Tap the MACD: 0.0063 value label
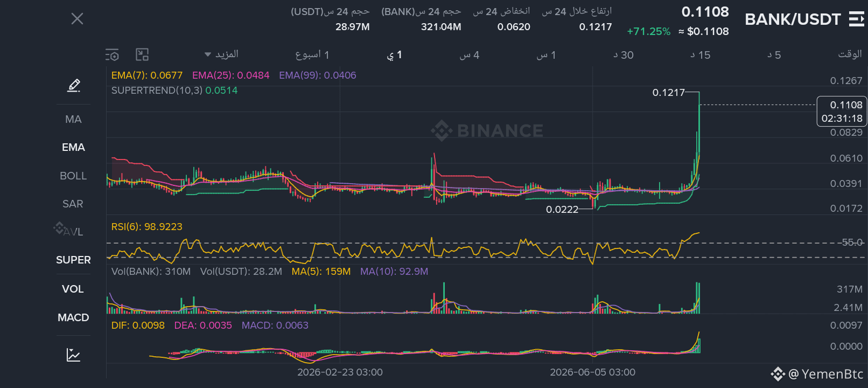The width and height of the screenshot is (868, 388). tap(275, 325)
